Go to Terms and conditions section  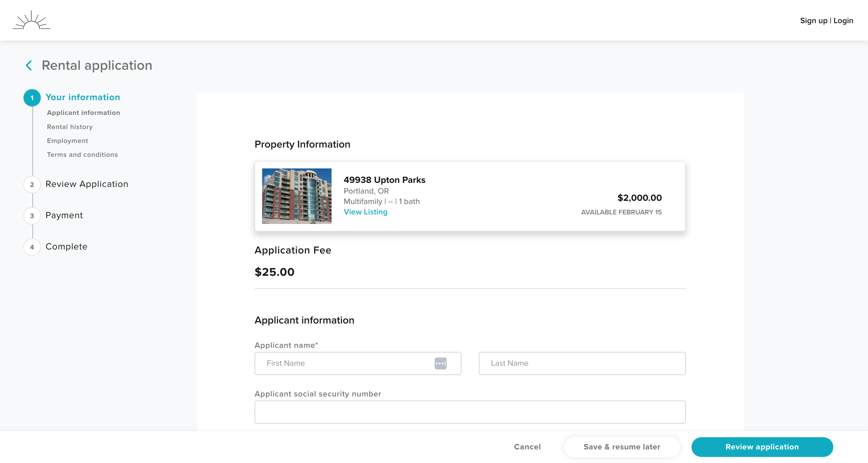[82, 154]
